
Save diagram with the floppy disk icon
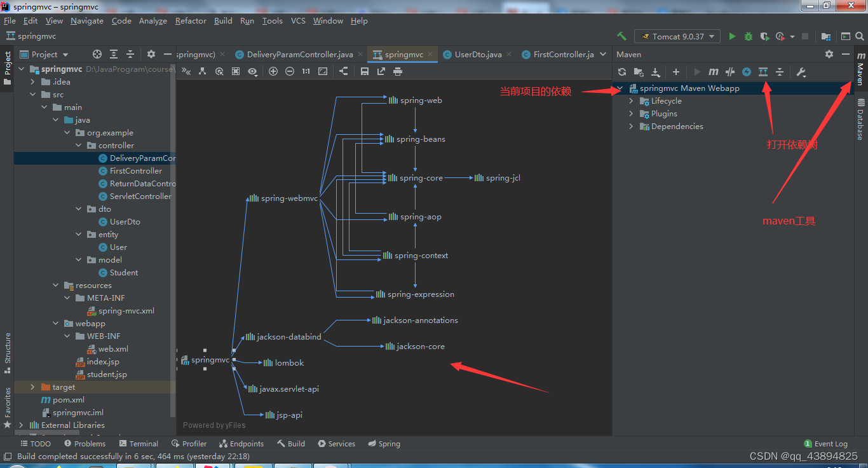[x=365, y=71]
